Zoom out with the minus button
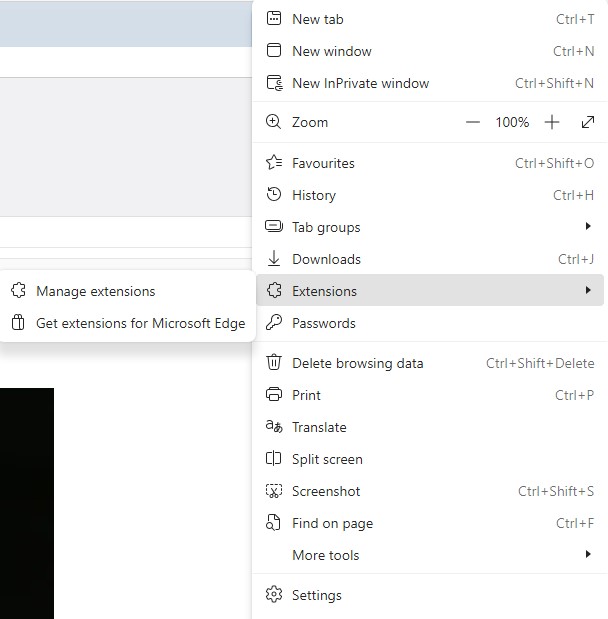 click(x=473, y=122)
